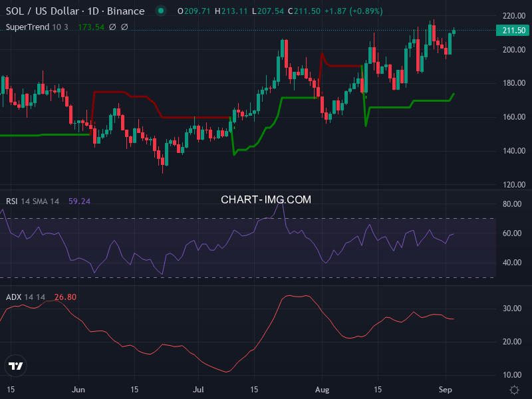532x399 pixels.
Task: Click the Jun label on time axis
Action: point(78,388)
